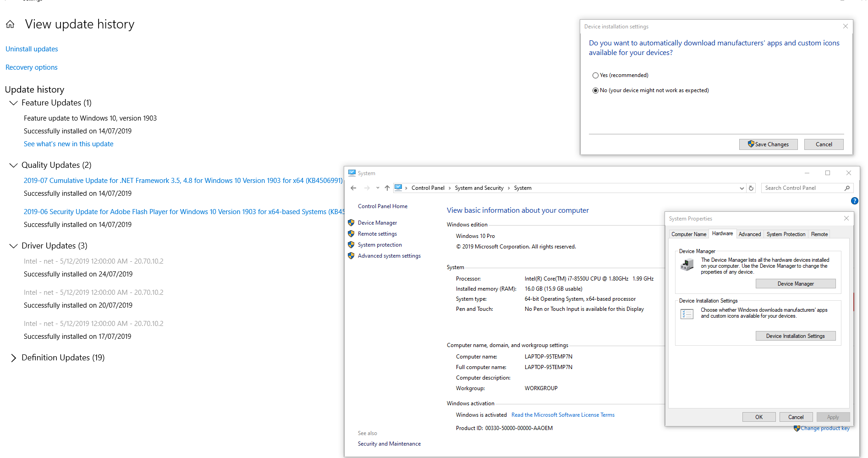This screenshot has width=868, height=458.
Task: Click the System window title bar icon
Action: tap(352, 173)
